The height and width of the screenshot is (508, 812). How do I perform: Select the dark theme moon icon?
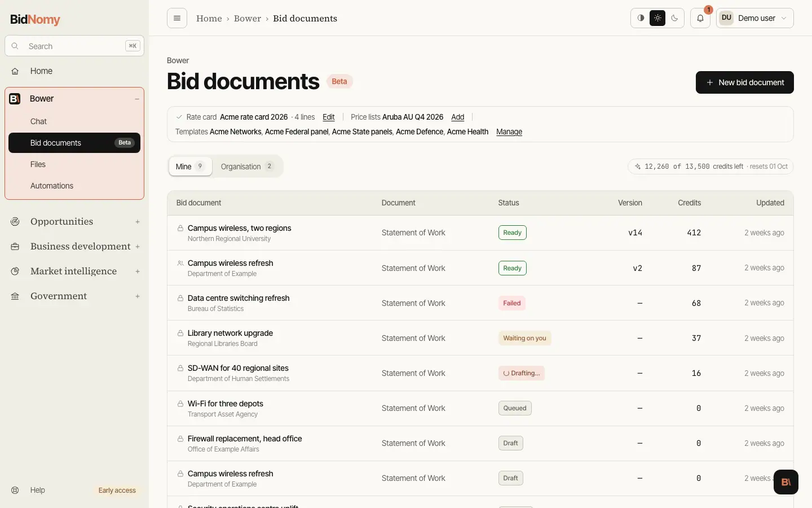pos(674,18)
